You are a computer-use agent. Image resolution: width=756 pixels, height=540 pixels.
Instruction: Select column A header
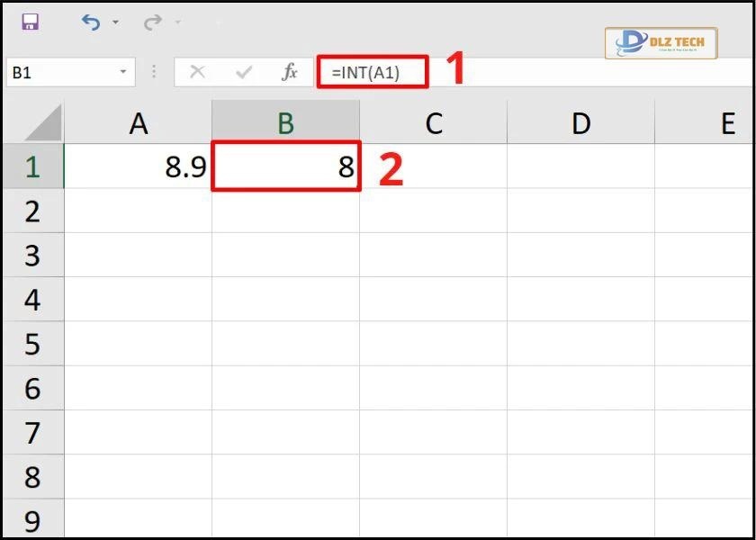[138, 123]
